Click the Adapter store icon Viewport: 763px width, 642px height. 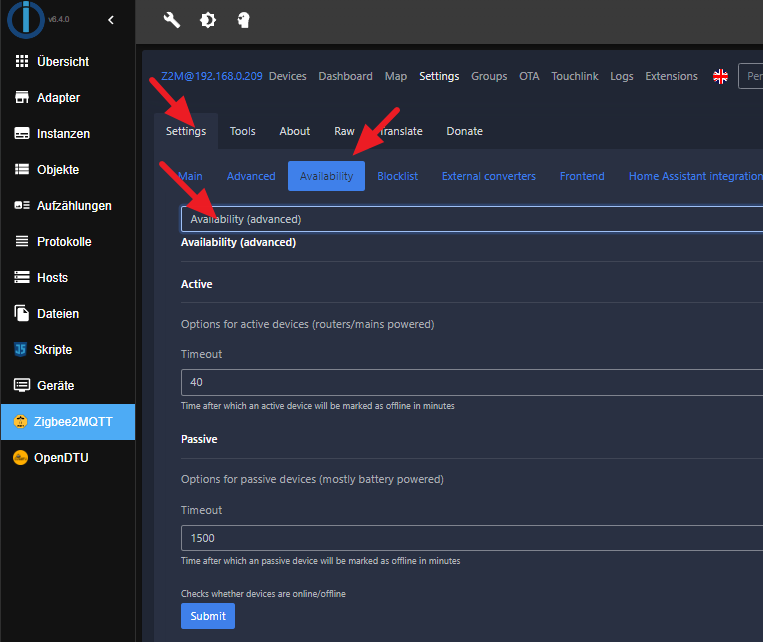[x=22, y=97]
